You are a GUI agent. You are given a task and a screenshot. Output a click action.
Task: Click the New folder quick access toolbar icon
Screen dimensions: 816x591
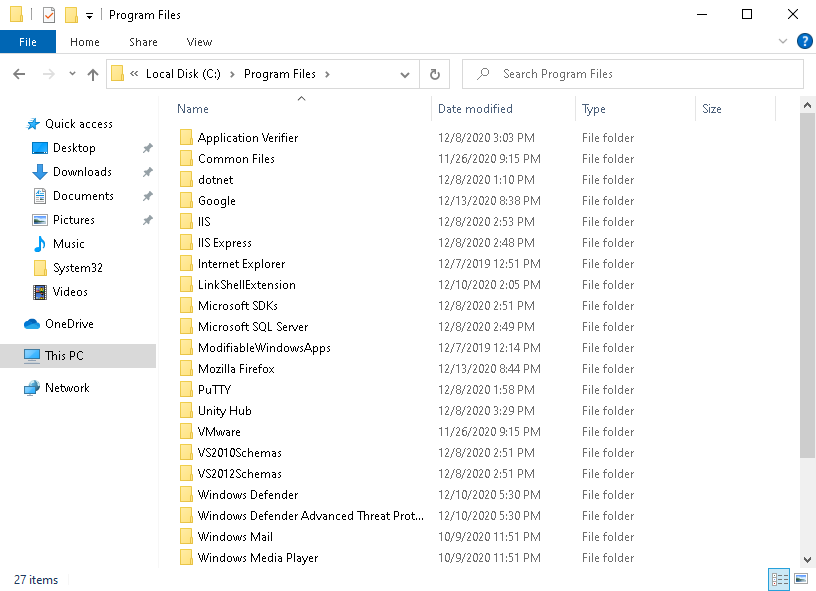coord(71,15)
